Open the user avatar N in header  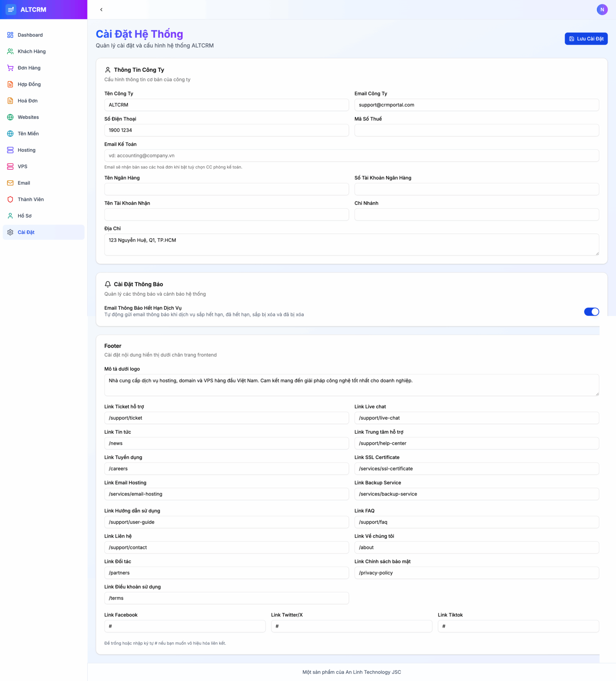tap(602, 10)
